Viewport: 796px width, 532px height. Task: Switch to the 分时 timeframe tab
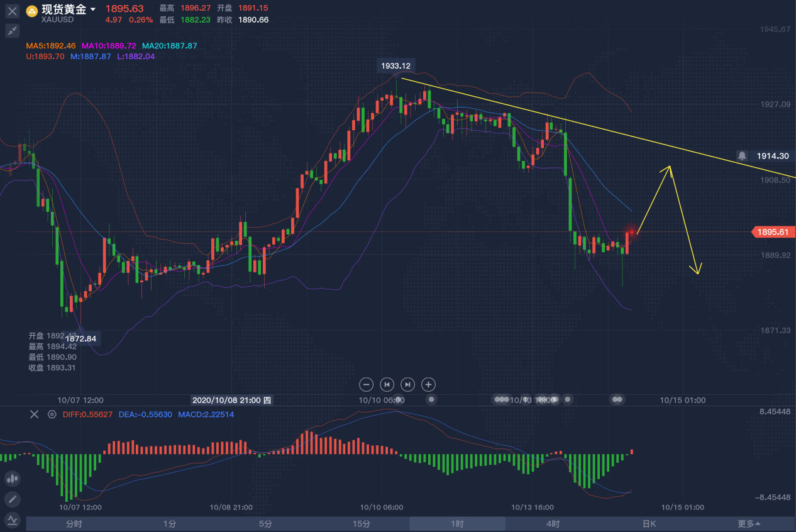pos(74,524)
